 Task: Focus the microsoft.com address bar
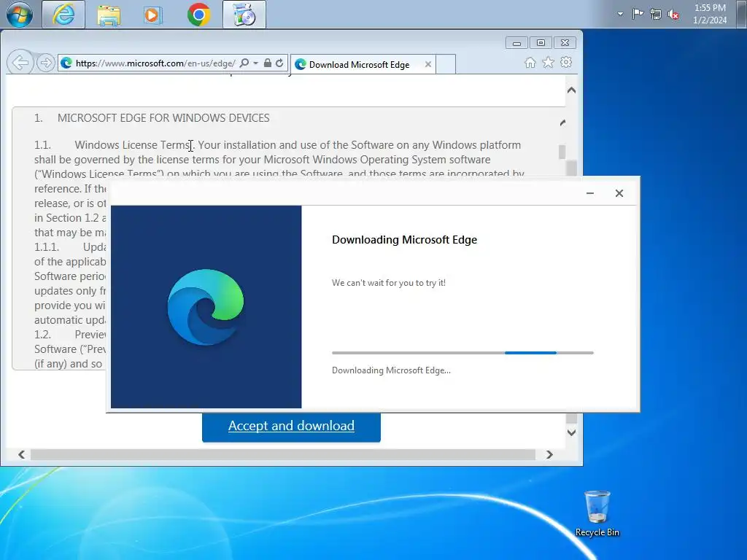tap(155, 63)
